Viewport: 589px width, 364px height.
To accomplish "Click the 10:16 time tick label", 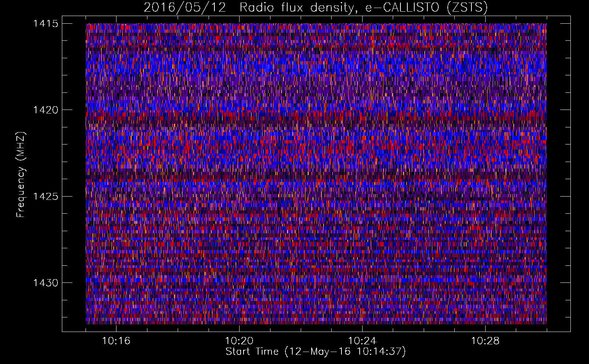I will [116, 341].
